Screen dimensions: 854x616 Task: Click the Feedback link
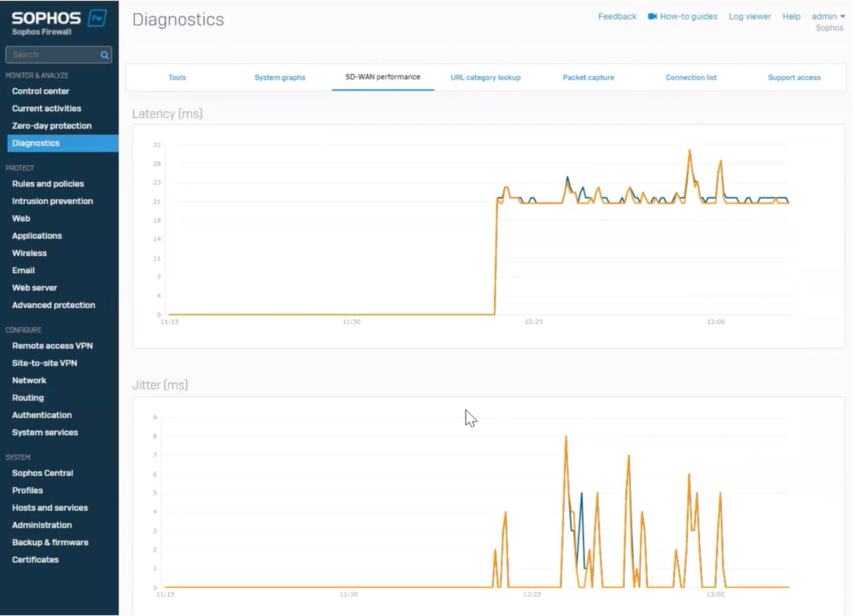[x=617, y=16]
